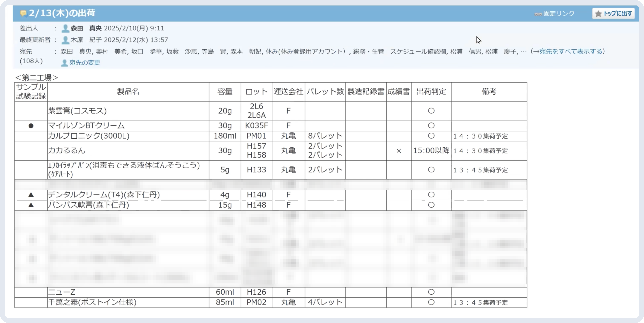Click the 180ml capacity cell
This screenshot has width=644, height=323.
tap(225, 136)
